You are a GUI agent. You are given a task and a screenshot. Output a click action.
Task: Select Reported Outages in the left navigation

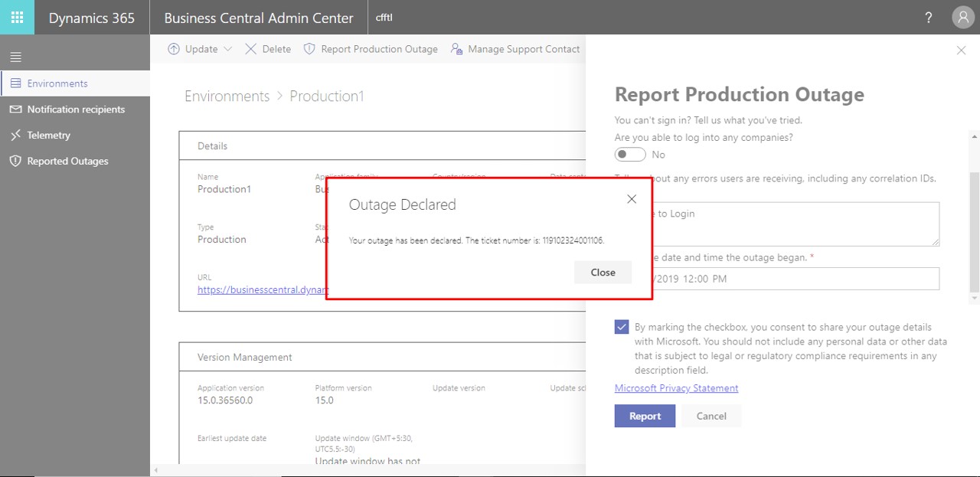[75, 162]
